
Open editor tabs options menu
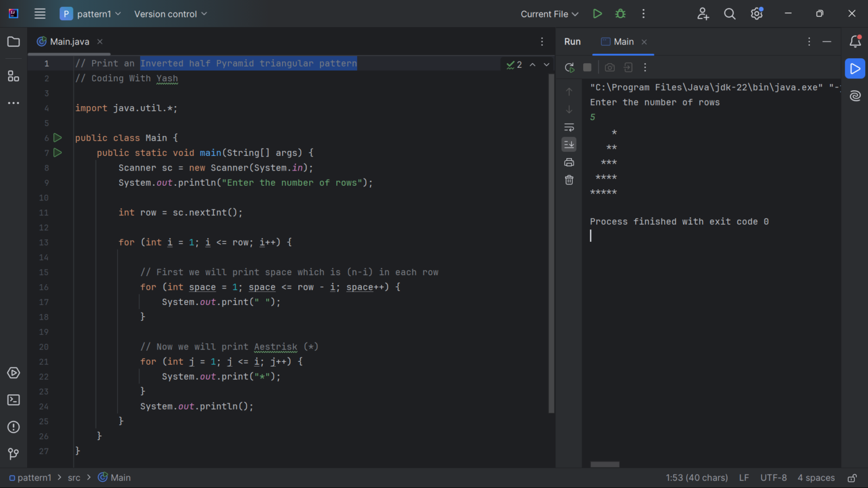tap(542, 42)
